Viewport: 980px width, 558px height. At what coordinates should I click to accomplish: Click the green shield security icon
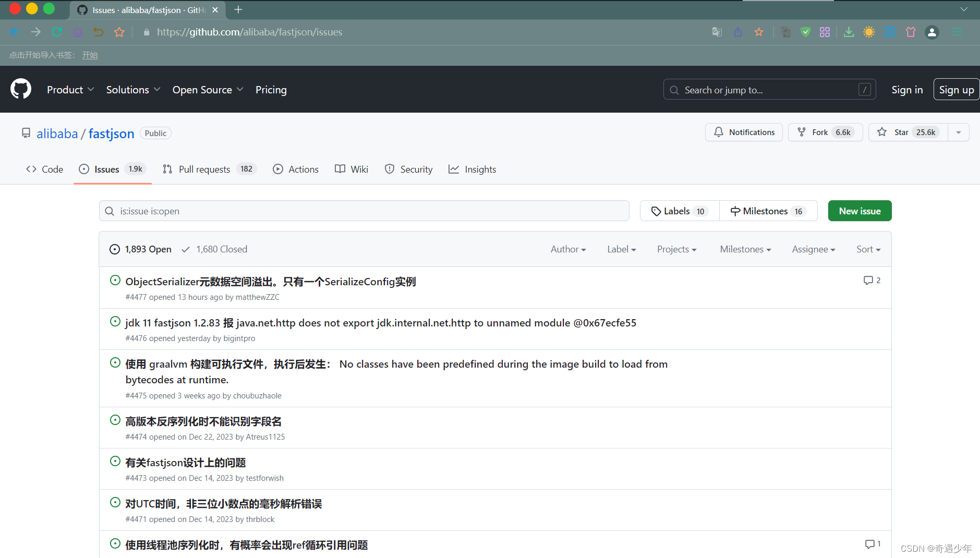(x=806, y=32)
